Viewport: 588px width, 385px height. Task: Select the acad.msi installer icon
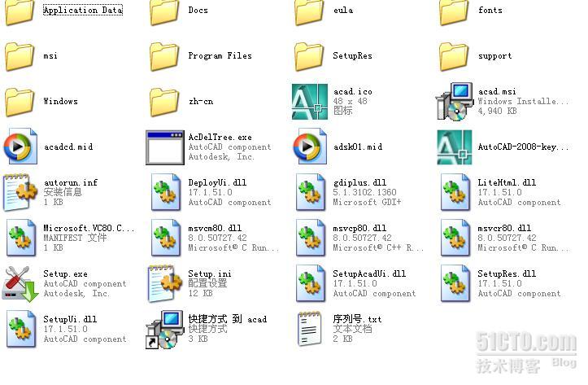pyautogui.click(x=454, y=102)
